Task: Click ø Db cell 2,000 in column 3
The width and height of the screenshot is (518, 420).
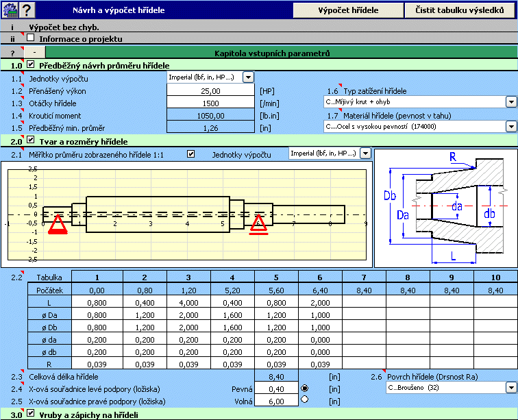Action: coord(188,327)
